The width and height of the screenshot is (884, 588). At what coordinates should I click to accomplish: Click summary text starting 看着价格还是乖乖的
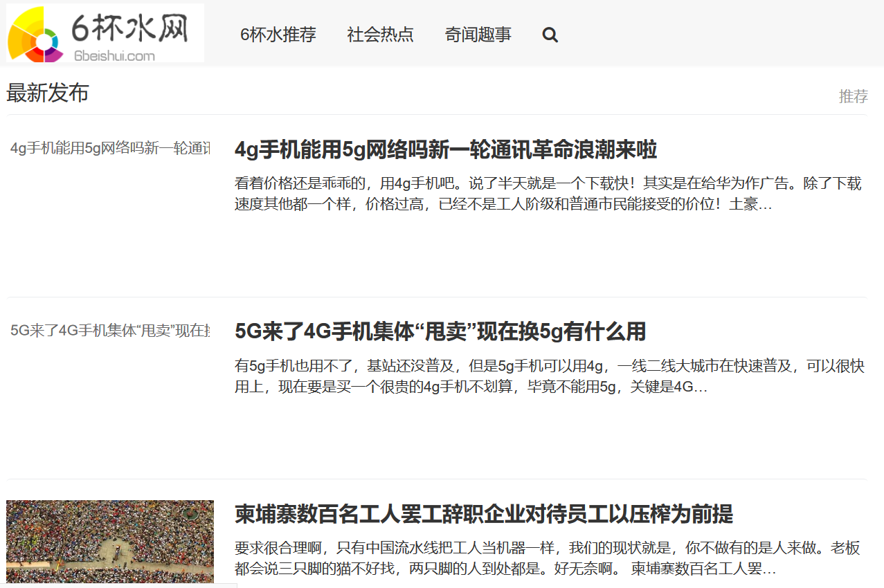548,194
